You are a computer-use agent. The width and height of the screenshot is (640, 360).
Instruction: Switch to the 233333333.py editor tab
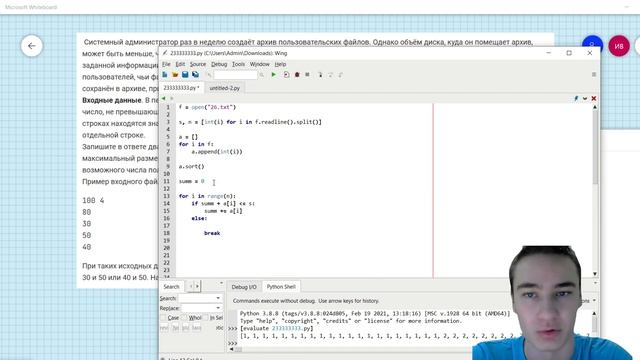181,88
